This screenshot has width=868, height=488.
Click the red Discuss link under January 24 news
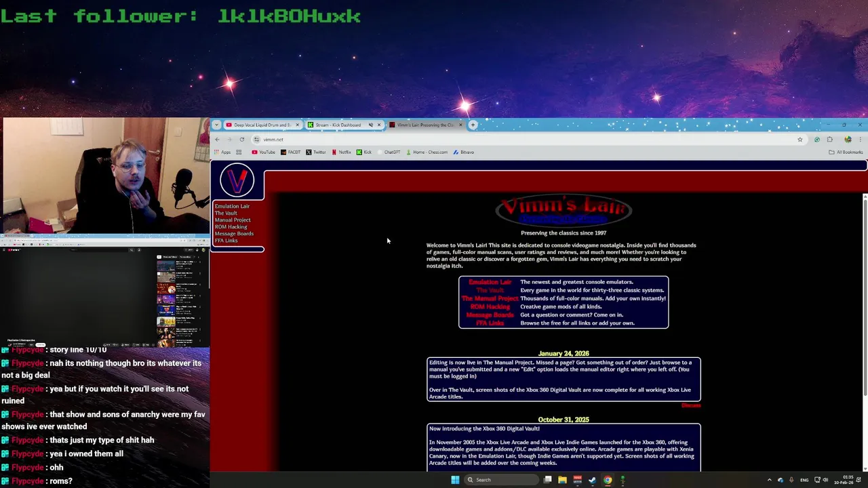click(691, 405)
